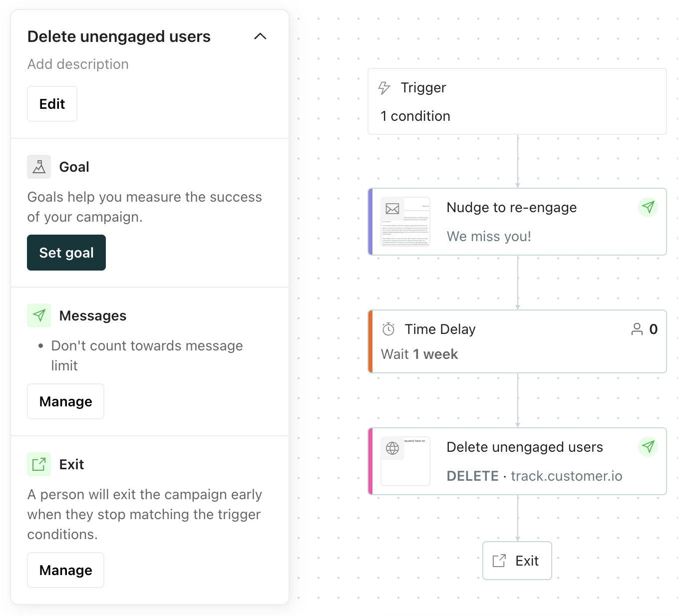Click the Exit section icon in sidebar

[39, 464]
